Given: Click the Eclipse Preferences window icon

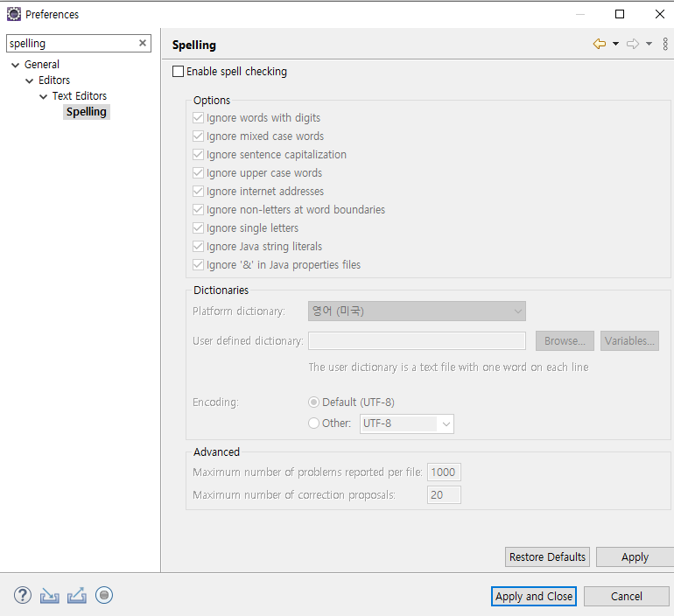Looking at the screenshot, I should (14, 14).
